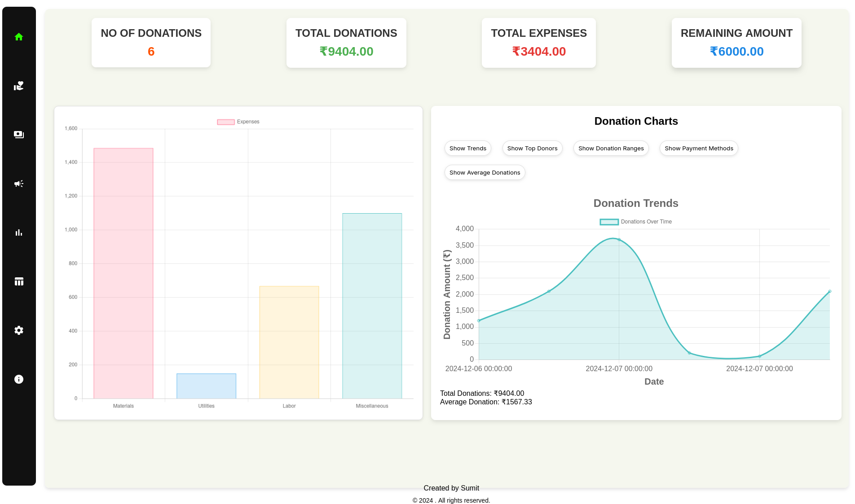Viewport: 855px width, 504px height.
Task: Select the Total Donations summary card
Action: (346, 43)
